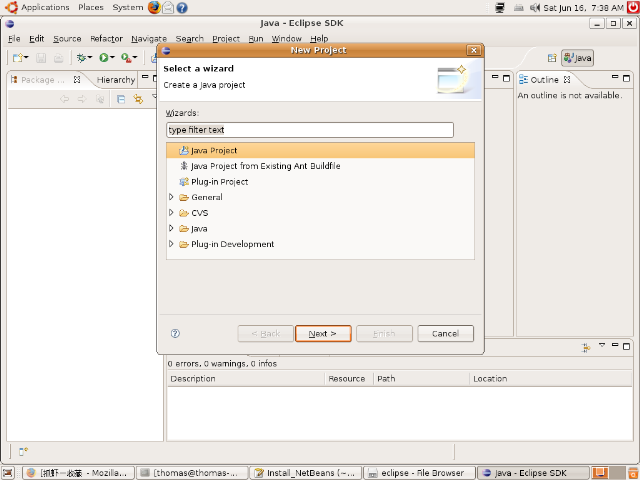Click the type filter text field

(x=310, y=130)
